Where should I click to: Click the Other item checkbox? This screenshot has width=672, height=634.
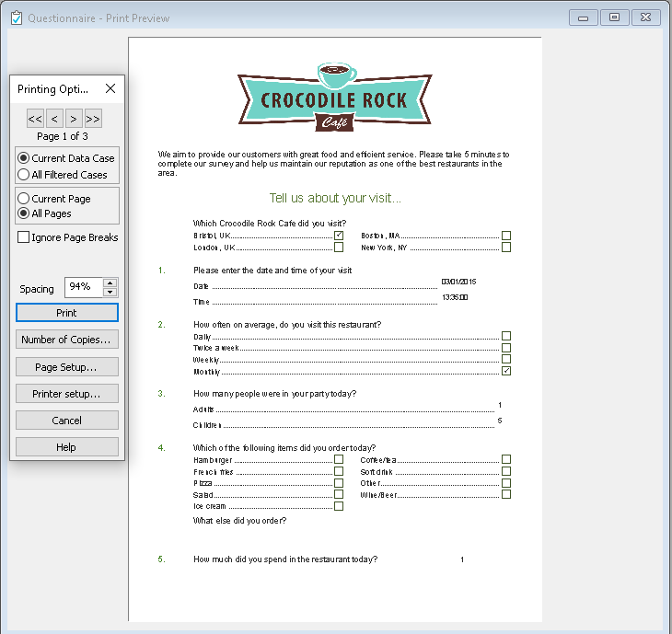[506, 483]
